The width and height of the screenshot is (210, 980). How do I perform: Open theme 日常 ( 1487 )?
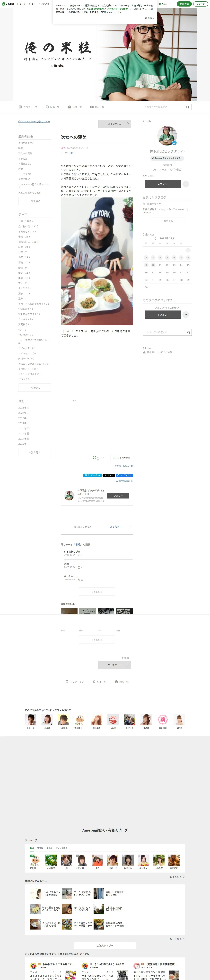tap(26, 221)
